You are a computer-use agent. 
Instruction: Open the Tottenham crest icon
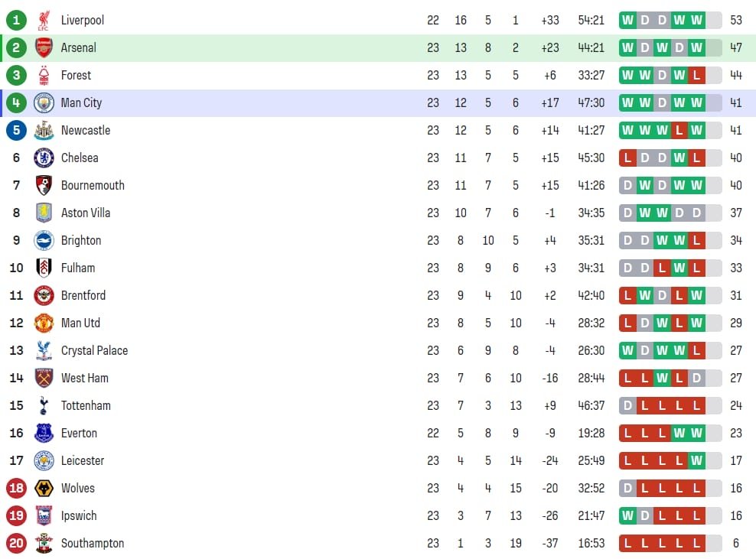tap(44, 405)
